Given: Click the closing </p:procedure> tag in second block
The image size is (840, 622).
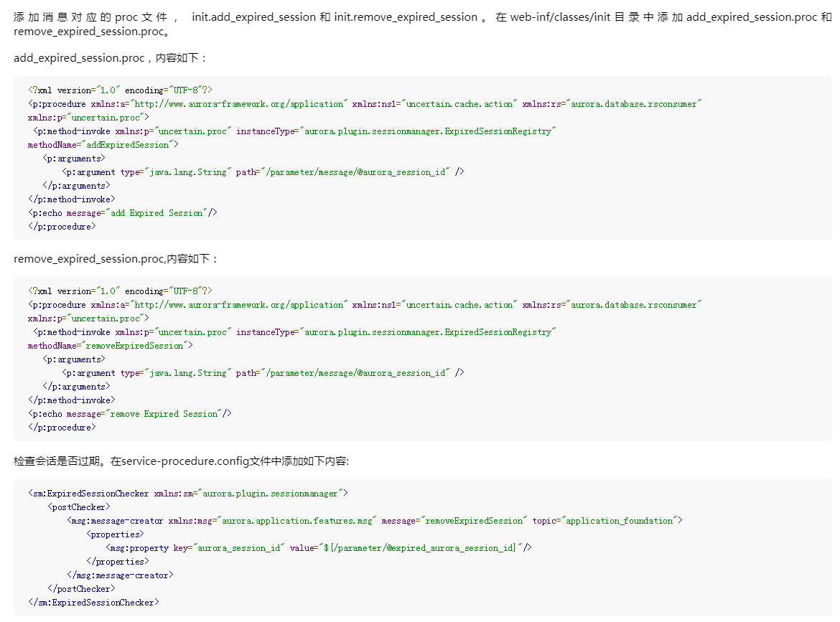Looking at the screenshot, I should (x=62, y=428).
